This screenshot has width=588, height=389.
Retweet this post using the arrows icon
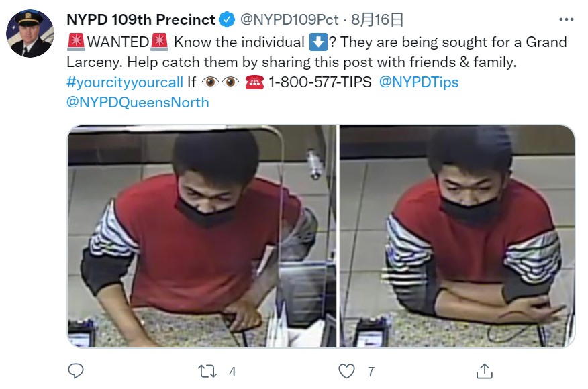point(207,372)
